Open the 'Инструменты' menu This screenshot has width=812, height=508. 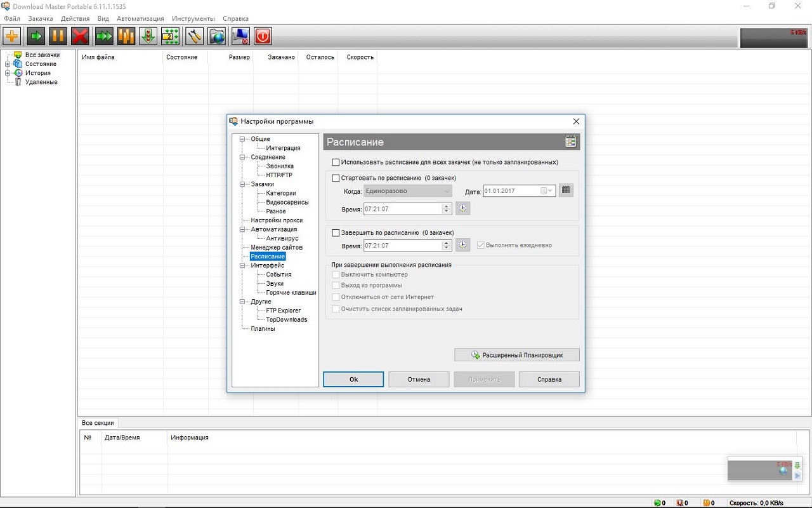tap(193, 18)
